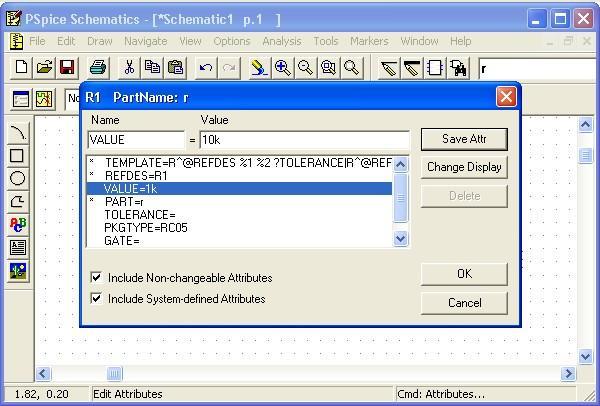Open the View menu
The image size is (600, 406).
[x=190, y=41]
